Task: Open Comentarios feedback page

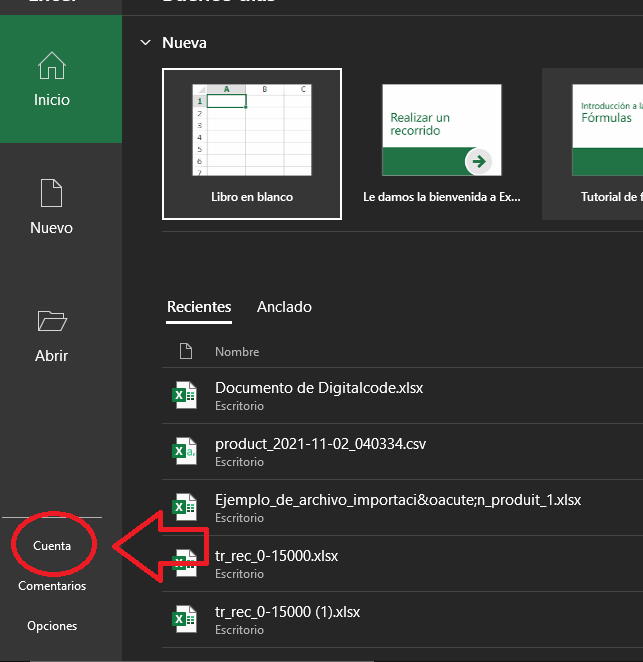Action: point(52,586)
